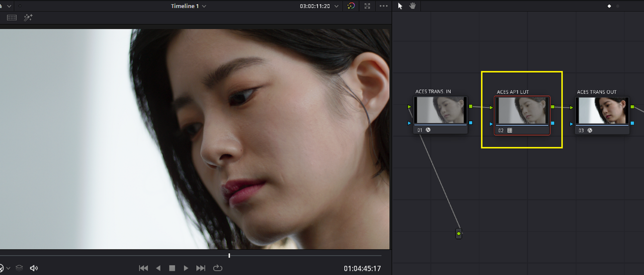This screenshot has width=644, height=275.
Task: Click the blue key output of node 02
Action: 552,123
